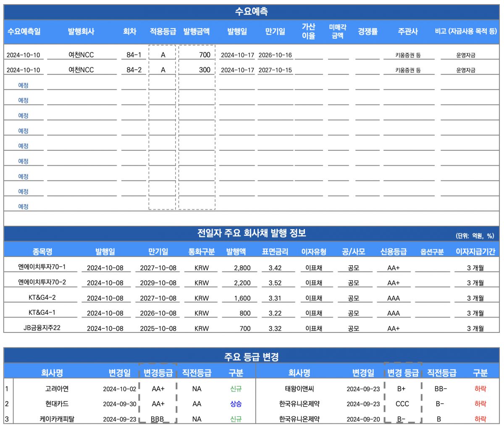504x426 pixels.
Task: Open the first 예정 placeholder link
Action: pos(24,85)
